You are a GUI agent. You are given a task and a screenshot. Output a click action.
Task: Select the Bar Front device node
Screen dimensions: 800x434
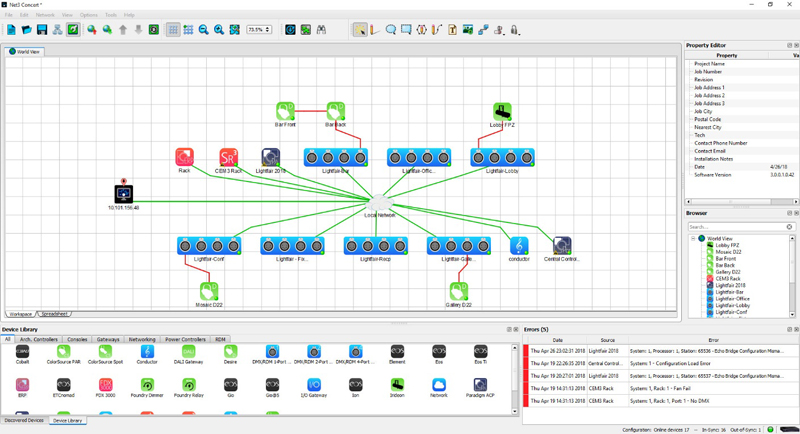click(285, 111)
